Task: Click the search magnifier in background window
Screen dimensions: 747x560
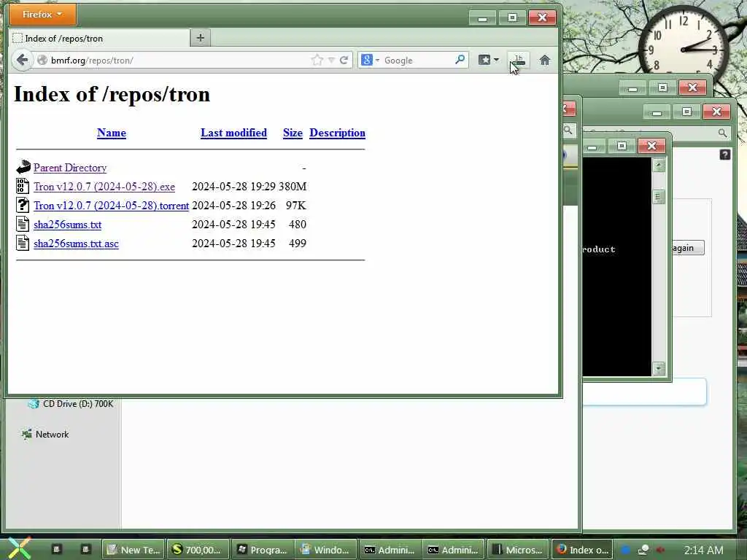Action: pyautogui.click(x=722, y=133)
